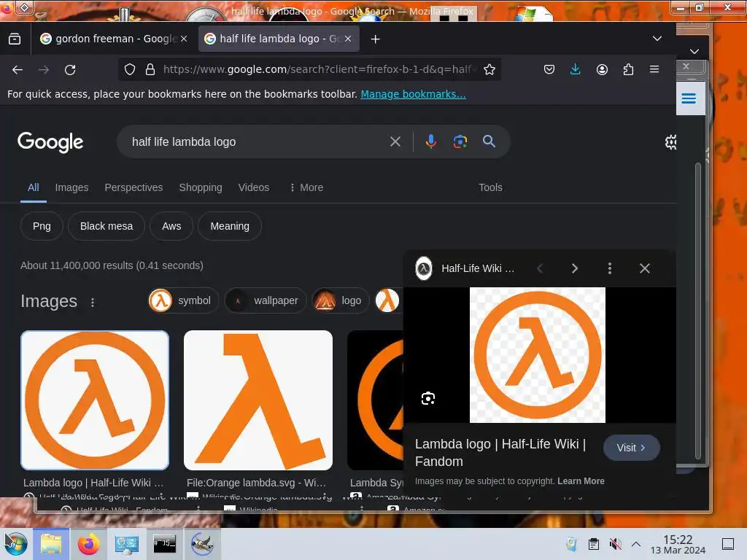Click the large lambda preview image

[x=538, y=355]
